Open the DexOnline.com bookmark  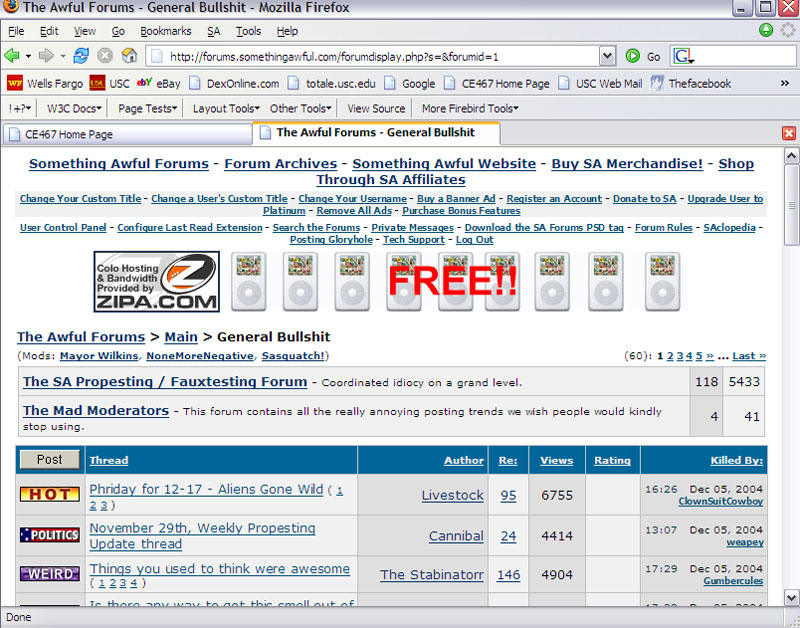tap(234, 83)
